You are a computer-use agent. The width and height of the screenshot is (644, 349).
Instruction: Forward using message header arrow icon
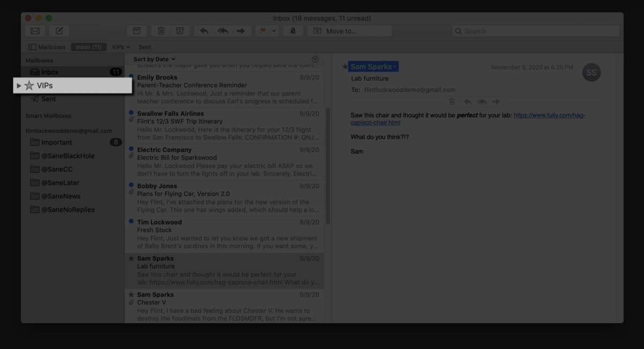coord(496,101)
